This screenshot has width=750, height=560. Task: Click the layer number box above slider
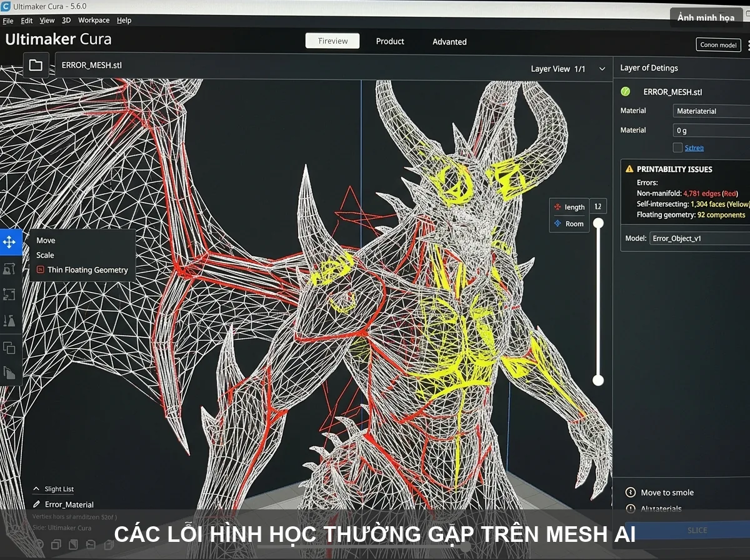597,206
